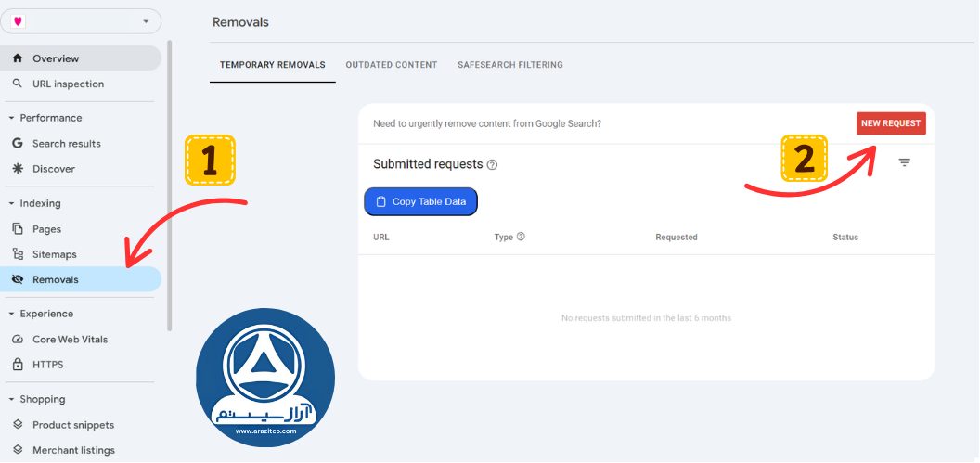Click the Discover asterisk icon

click(17, 169)
